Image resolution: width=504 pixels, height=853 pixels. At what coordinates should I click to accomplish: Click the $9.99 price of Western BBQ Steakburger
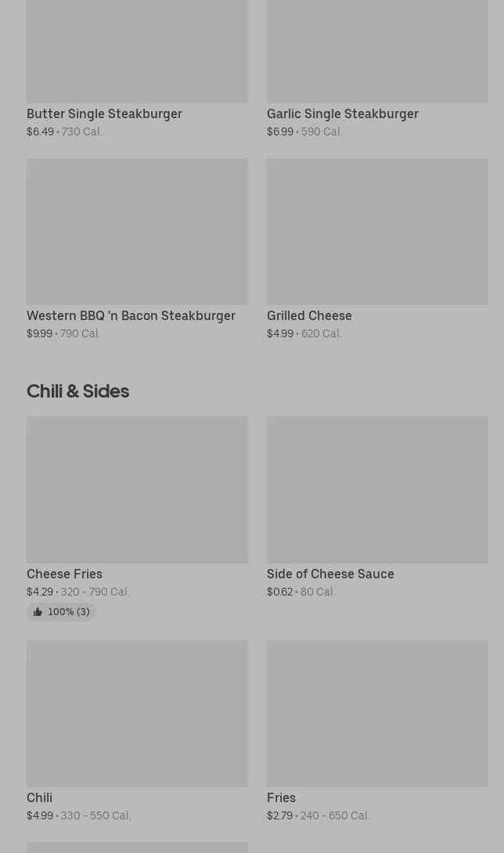[39, 334]
